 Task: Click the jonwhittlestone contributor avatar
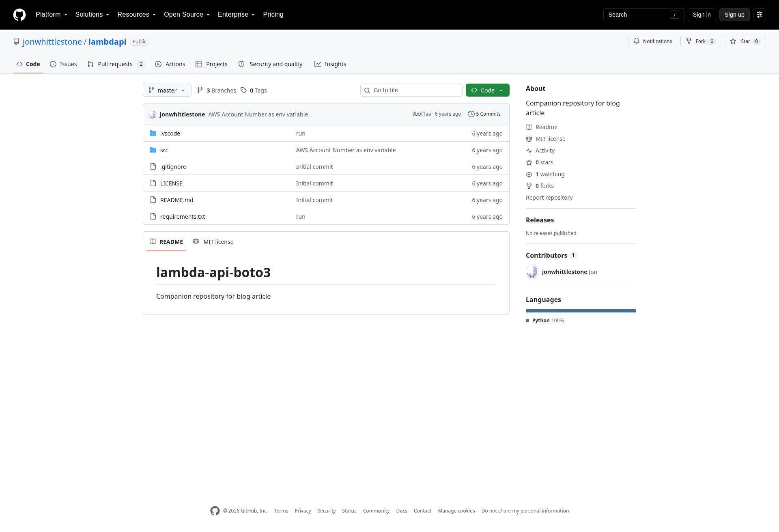click(x=532, y=271)
